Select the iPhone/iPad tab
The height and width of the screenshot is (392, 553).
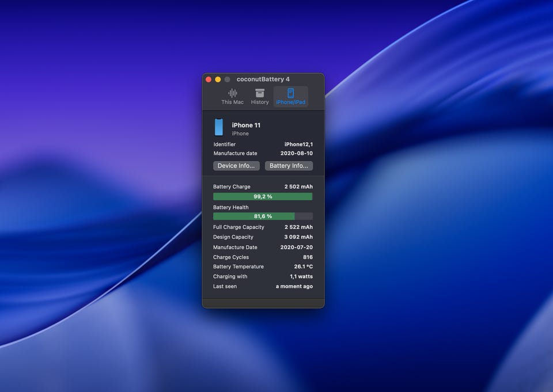click(x=290, y=97)
